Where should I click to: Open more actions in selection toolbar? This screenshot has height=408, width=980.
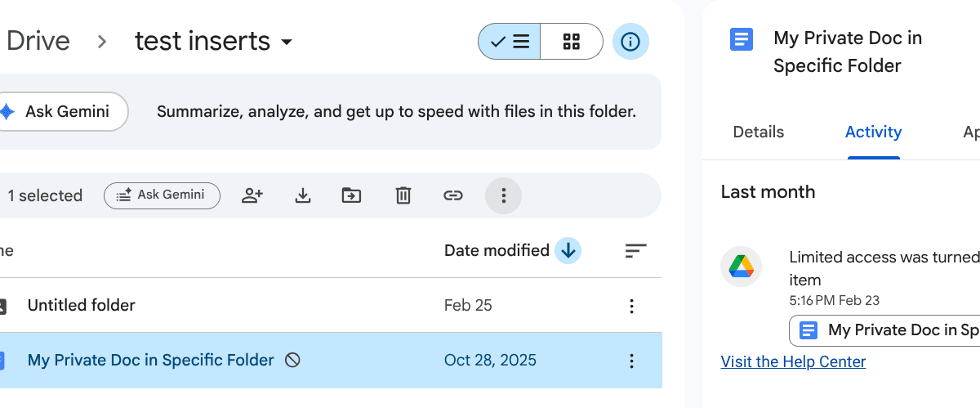(x=503, y=195)
